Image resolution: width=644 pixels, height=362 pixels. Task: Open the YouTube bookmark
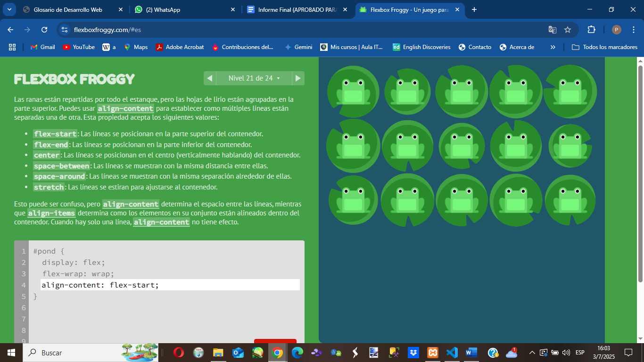pos(79,47)
